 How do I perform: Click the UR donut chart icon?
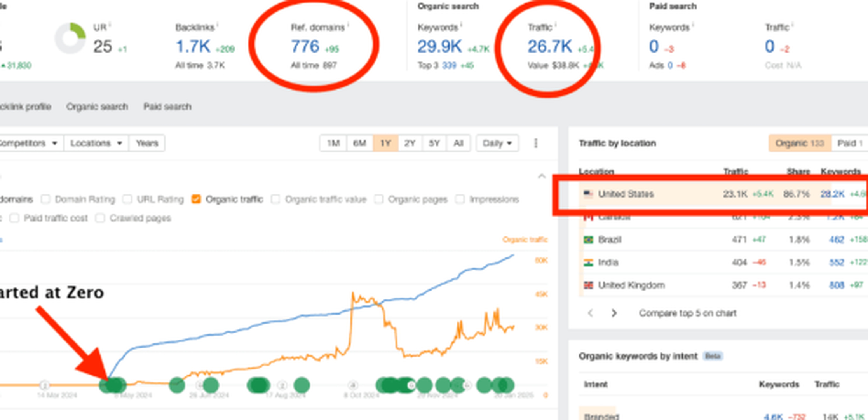[70, 38]
